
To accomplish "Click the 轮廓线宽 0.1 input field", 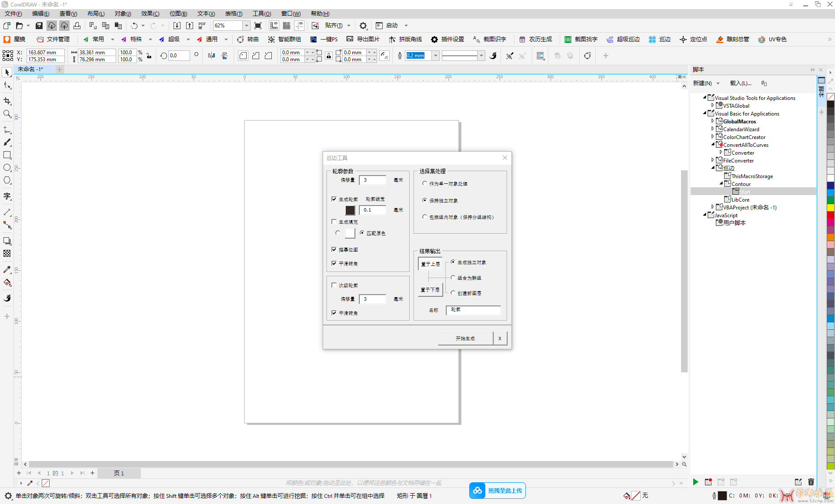I will click(373, 210).
